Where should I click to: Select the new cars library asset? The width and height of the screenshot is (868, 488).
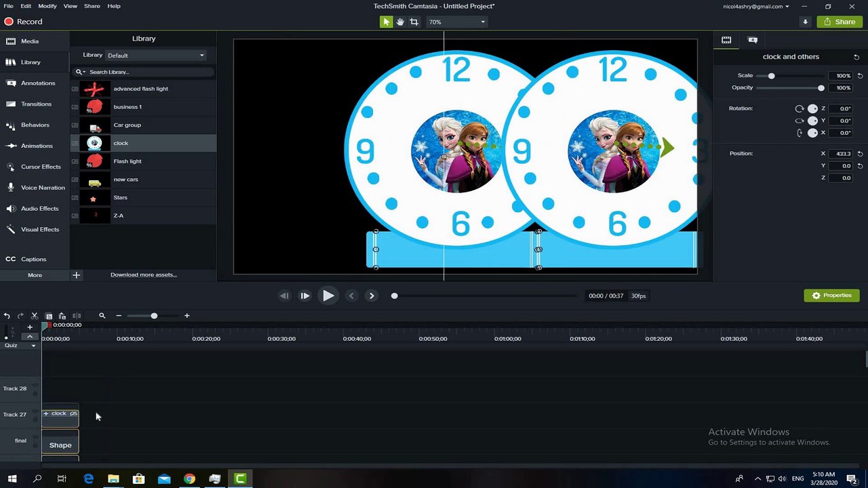pos(144,180)
